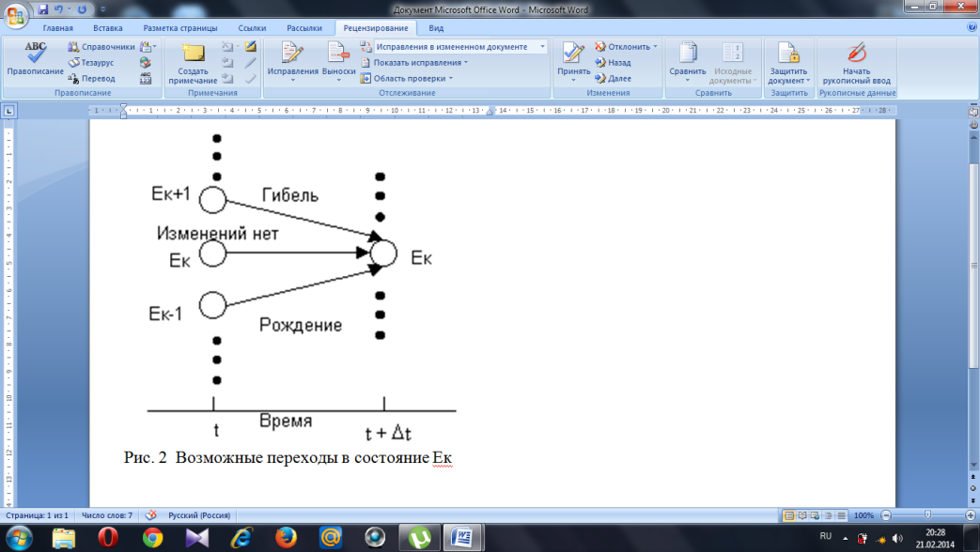
Task: Click the ink comment icon
Action: coord(251,47)
